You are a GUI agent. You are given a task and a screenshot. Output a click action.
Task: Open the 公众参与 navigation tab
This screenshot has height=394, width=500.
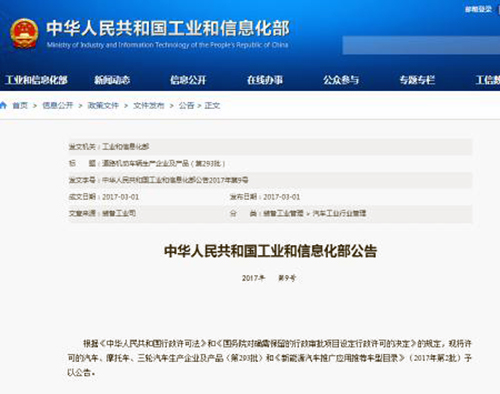click(x=341, y=80)
